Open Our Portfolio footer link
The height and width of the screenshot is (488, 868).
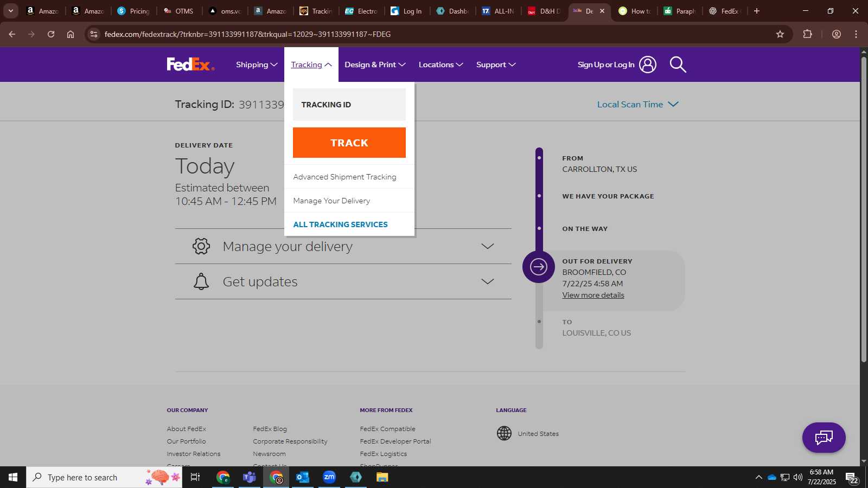point(186,441)
